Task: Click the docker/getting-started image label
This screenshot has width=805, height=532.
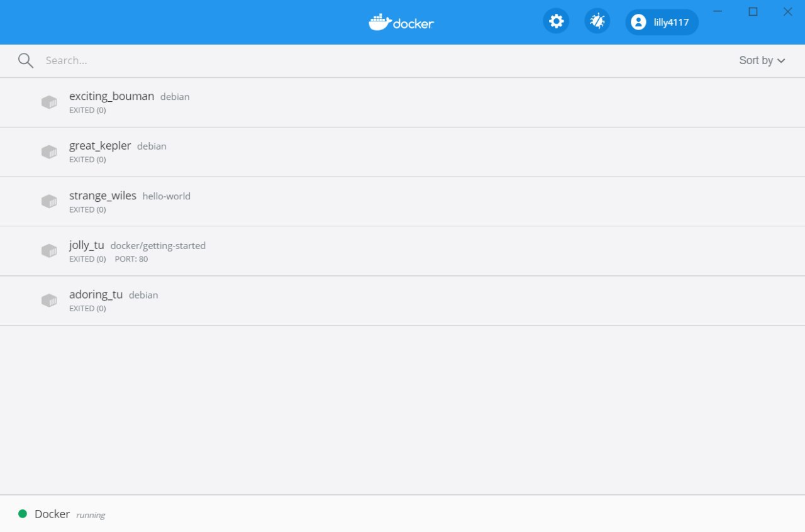Action: click(158, 246)
